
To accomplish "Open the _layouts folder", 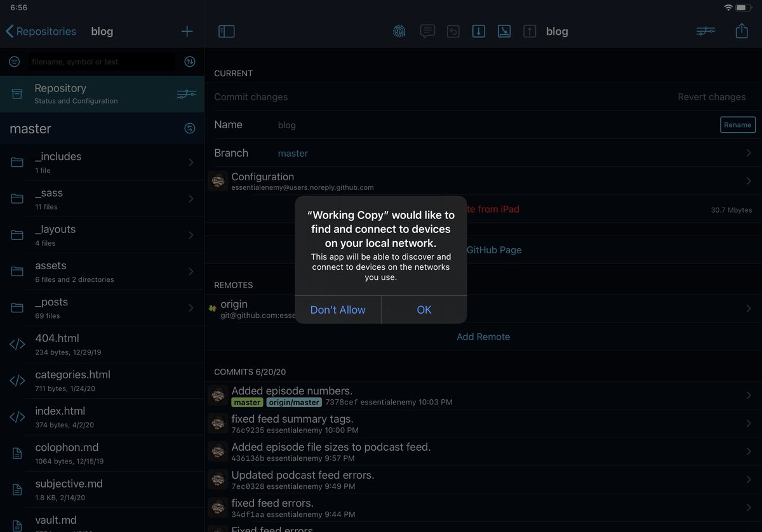I will tap(102, 235).
